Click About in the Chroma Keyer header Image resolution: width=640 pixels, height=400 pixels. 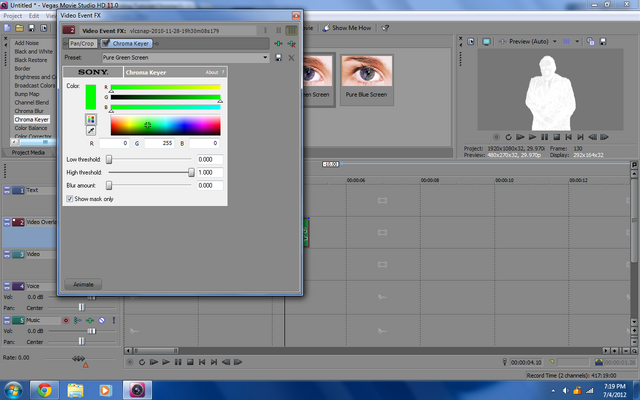point(211,72)
